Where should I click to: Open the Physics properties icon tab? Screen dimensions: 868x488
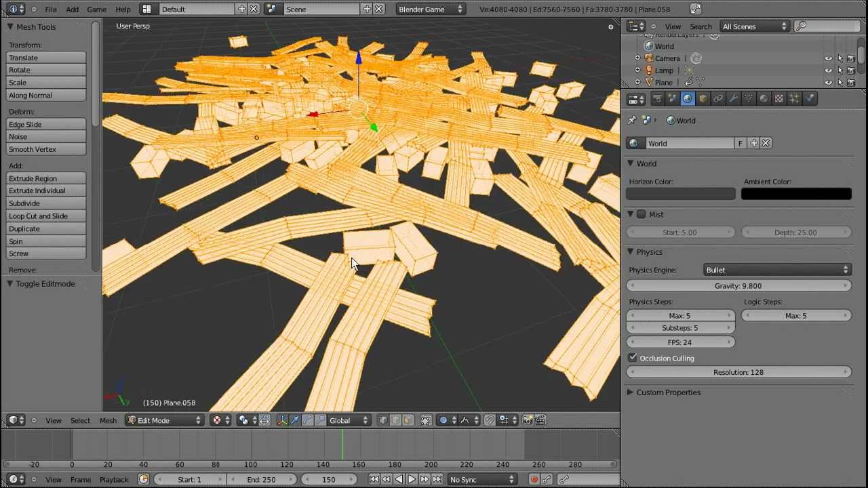click(809, 99)
